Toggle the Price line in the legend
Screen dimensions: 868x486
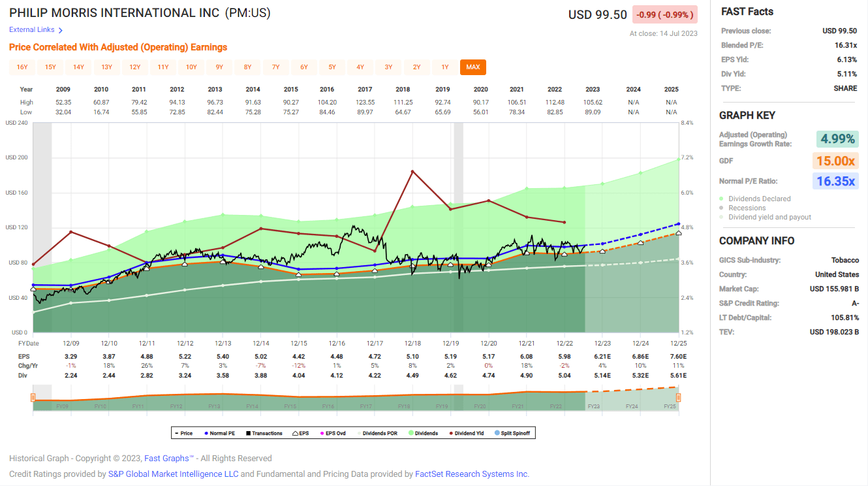[x=177, y=432]
